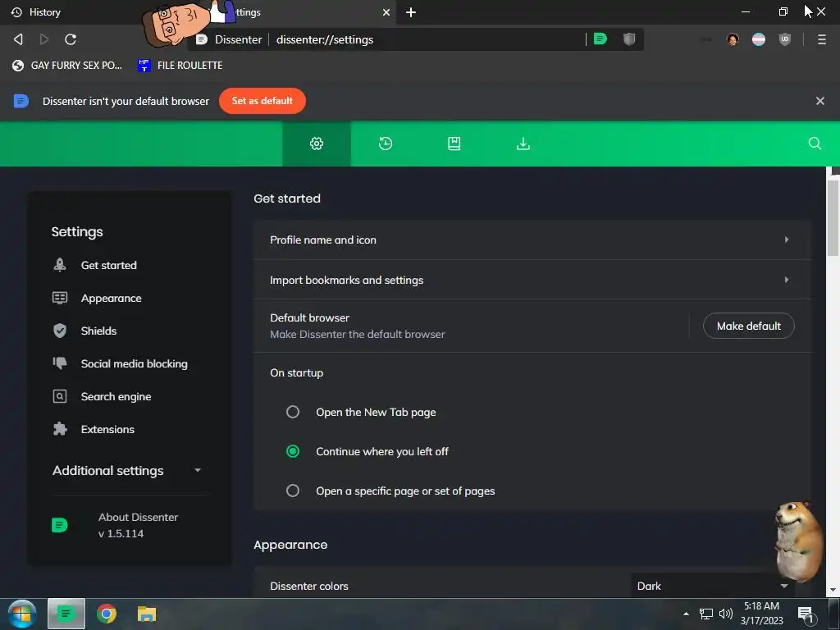
Task: Select Open a specific page or set of pages
Action: point(293,491)
